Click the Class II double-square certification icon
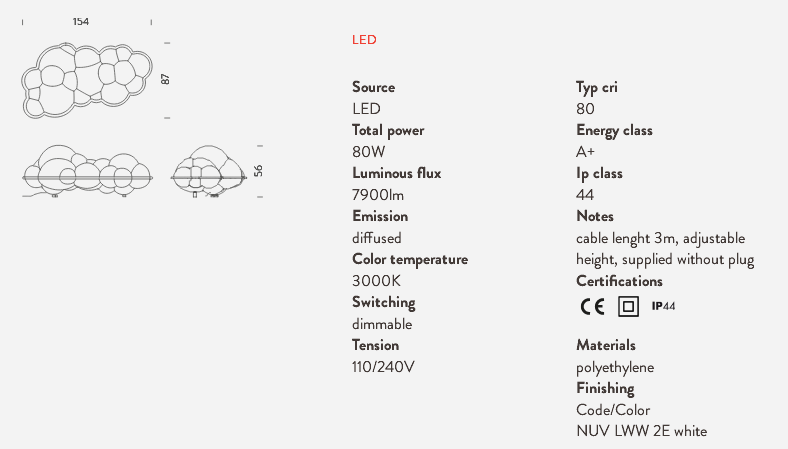The height and width of the screenshot is (449, 788). pyautogui.click(x=628, y=306)
